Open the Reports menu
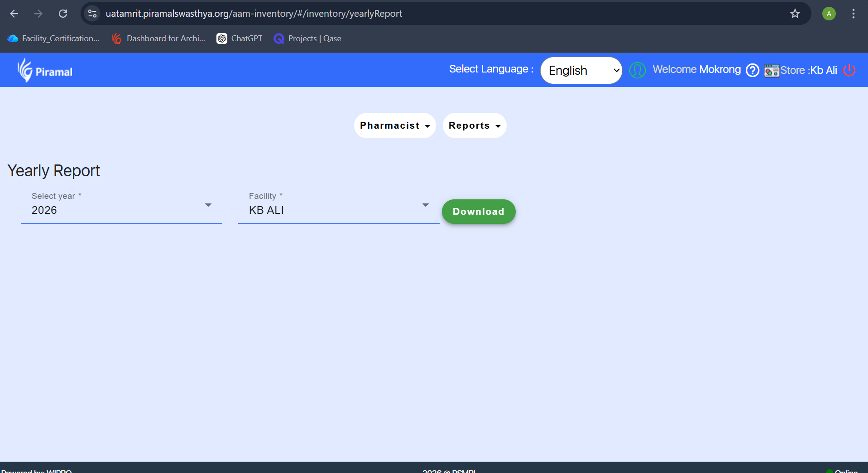The height and width of the screenshot is (473, 868). click(474, 125)
